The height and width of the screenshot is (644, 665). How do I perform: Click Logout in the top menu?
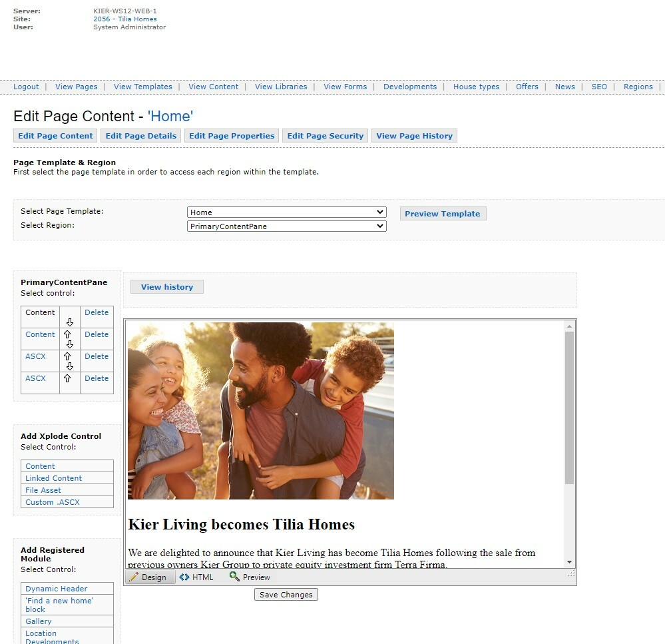click(x=26, y=87)
